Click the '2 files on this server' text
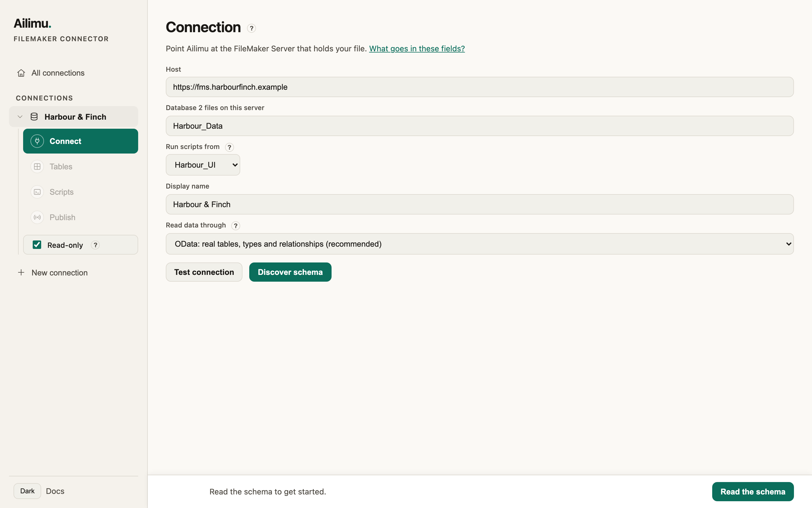 point(231,108)
